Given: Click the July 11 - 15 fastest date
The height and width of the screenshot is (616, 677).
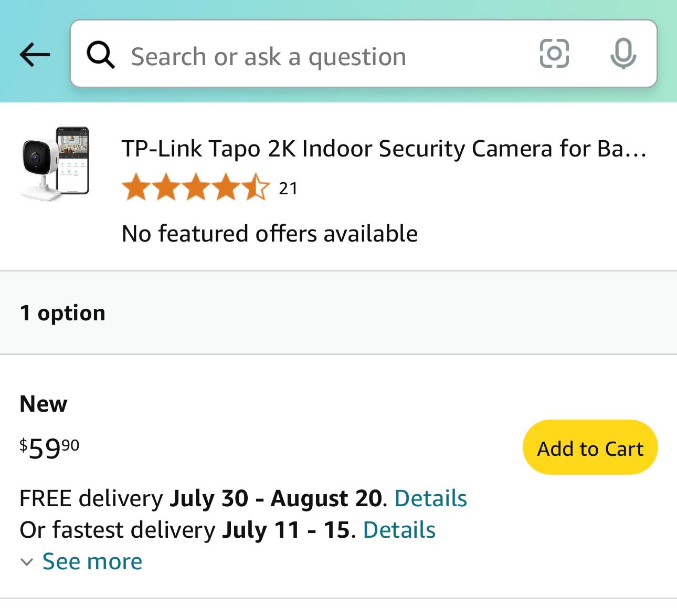Looking at the screenshot, I should tap(285, 530).
